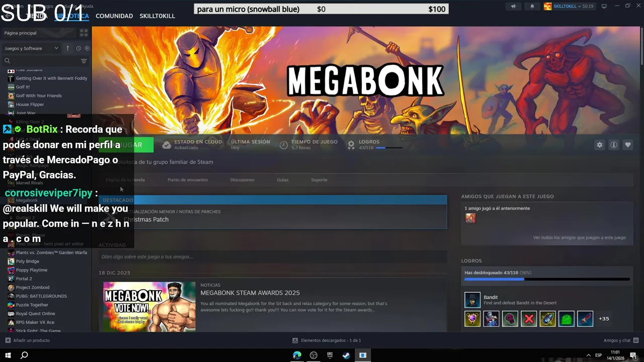Viewport: 644px width, 362px height.
Task: Click the friend avatar who played
Action: click(470, 218)
